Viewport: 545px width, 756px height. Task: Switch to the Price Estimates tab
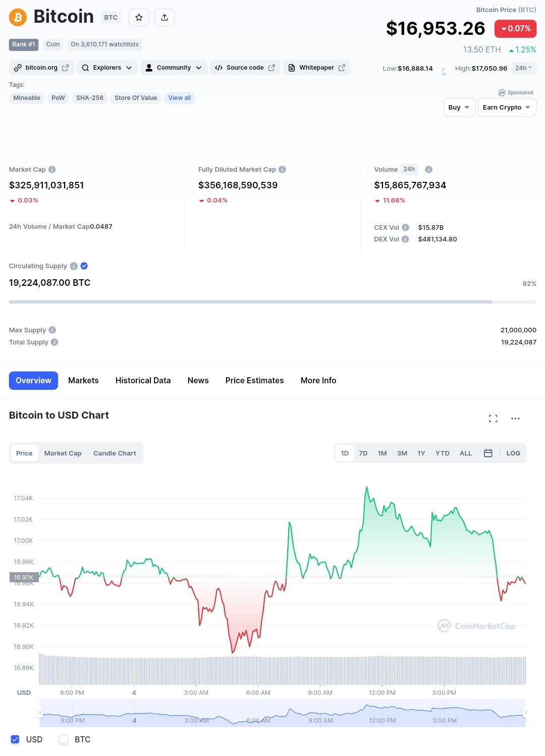pos(254,381)
